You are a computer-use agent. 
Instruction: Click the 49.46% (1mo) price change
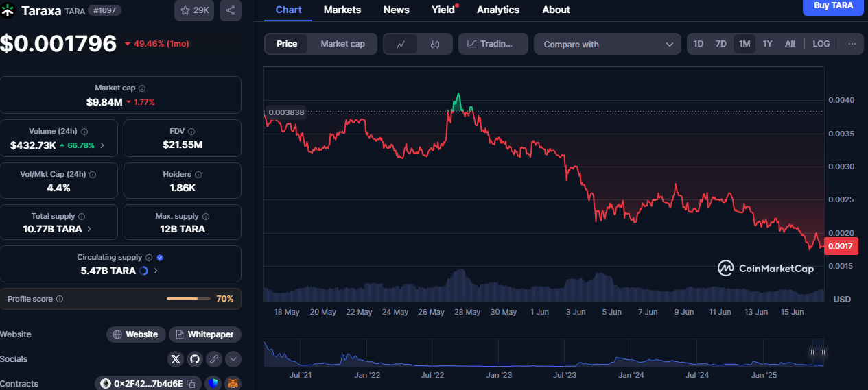click(157, 44)
